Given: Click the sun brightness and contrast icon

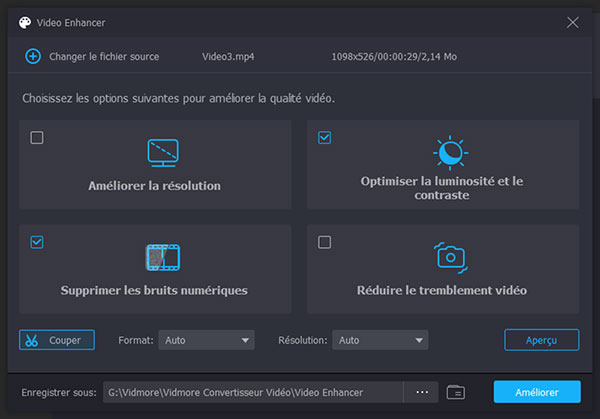Looking at the screenshot, I should pyautogui.click(x=450, y=153).
